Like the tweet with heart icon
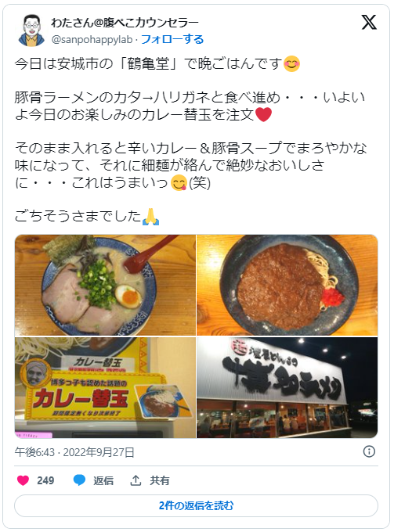Image resolution: width=394 pixels, height=532 pixels. coord(23,480)
